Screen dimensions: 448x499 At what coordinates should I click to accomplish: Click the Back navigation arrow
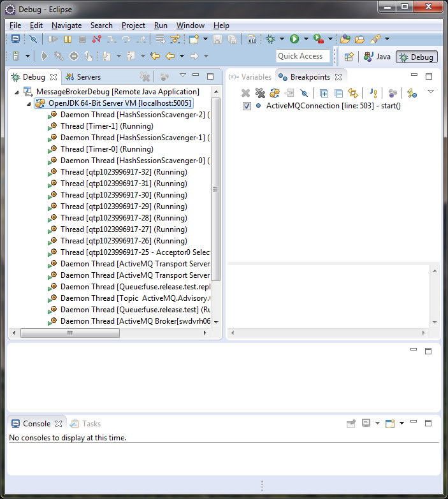[170, 56]
